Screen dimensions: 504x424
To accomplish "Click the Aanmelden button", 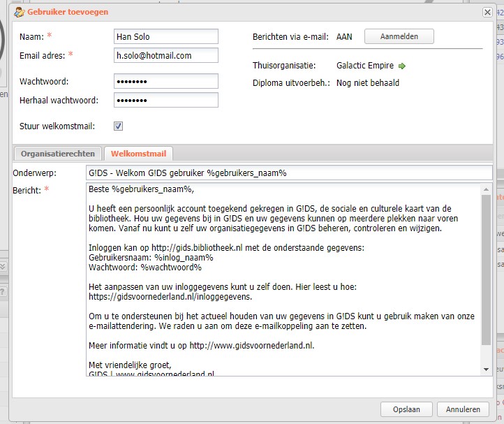I will coord(399,36).
